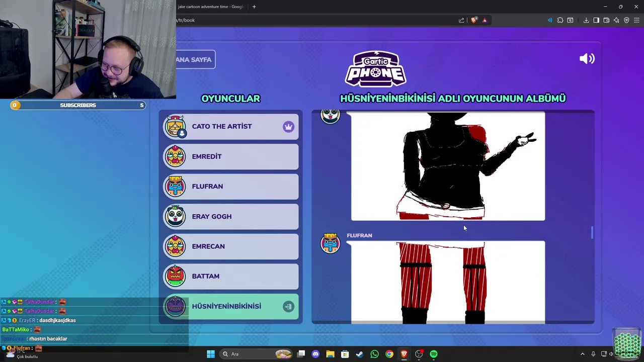Expand the system tray hidden icons chevron
This screenshot has width=644, height=362.
[583, 354]
